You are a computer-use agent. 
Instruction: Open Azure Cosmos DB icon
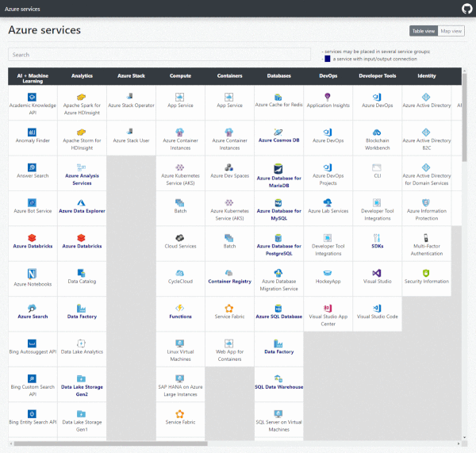[278, 132]
